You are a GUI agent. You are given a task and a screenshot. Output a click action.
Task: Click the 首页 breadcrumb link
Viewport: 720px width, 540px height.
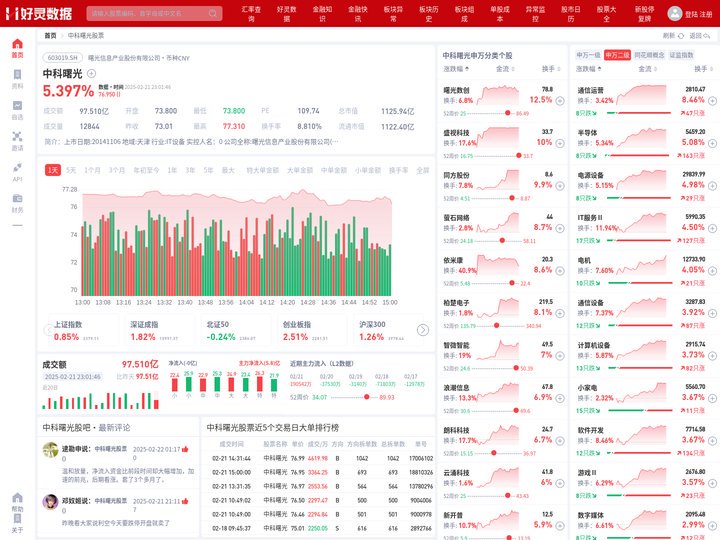50,35
